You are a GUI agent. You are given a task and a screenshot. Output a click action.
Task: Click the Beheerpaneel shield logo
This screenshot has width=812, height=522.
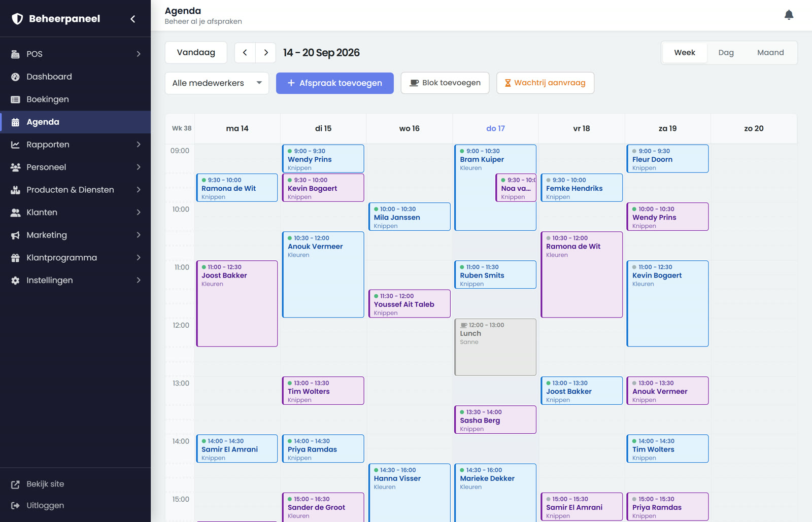(17, 19)
